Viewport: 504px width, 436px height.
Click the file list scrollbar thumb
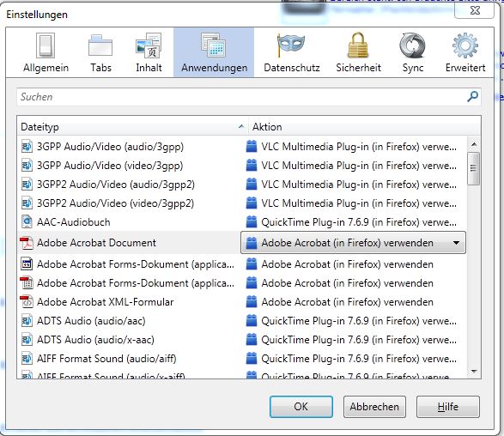click(473, 169)
